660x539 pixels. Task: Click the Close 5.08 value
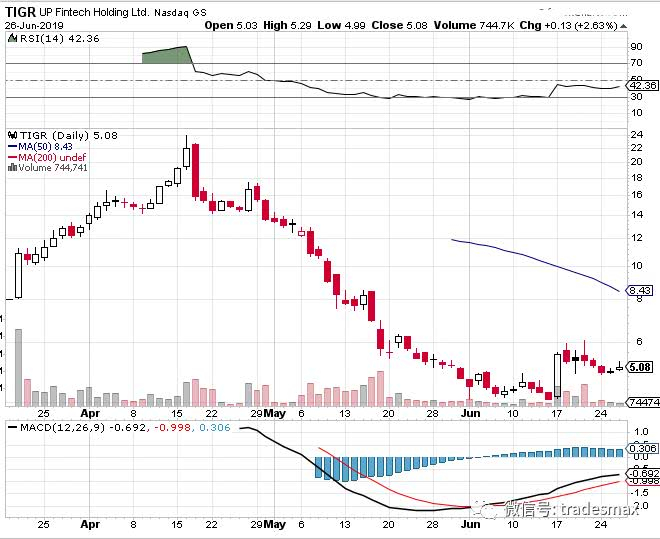[x=399, y=25]
